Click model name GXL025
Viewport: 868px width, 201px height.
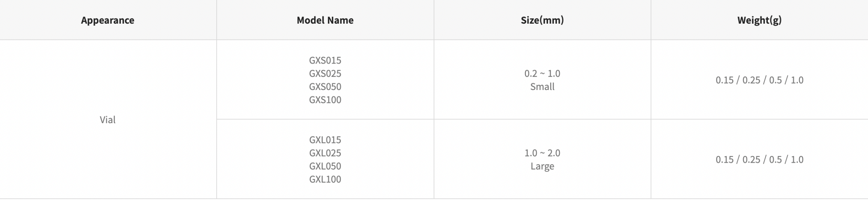tap(325, 153)
